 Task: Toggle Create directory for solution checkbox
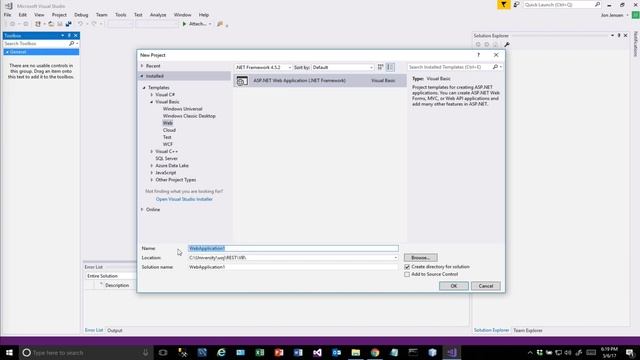tap(407, 267)
